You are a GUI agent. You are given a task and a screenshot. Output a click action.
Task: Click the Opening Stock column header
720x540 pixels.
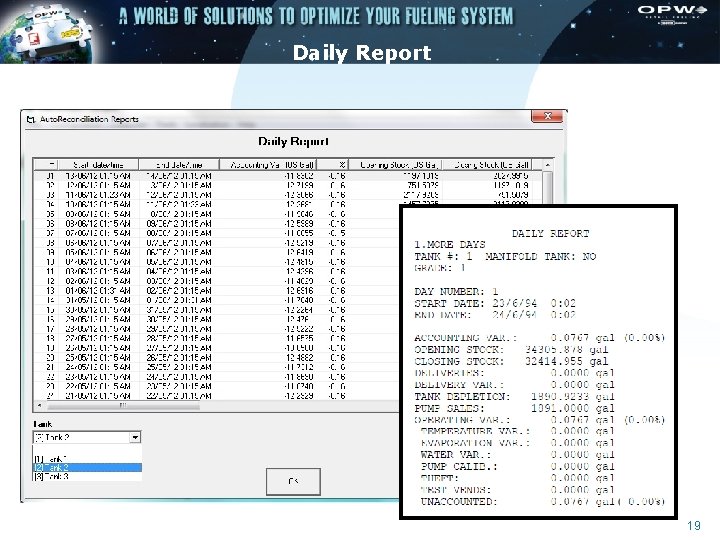[x=395, y=164]
